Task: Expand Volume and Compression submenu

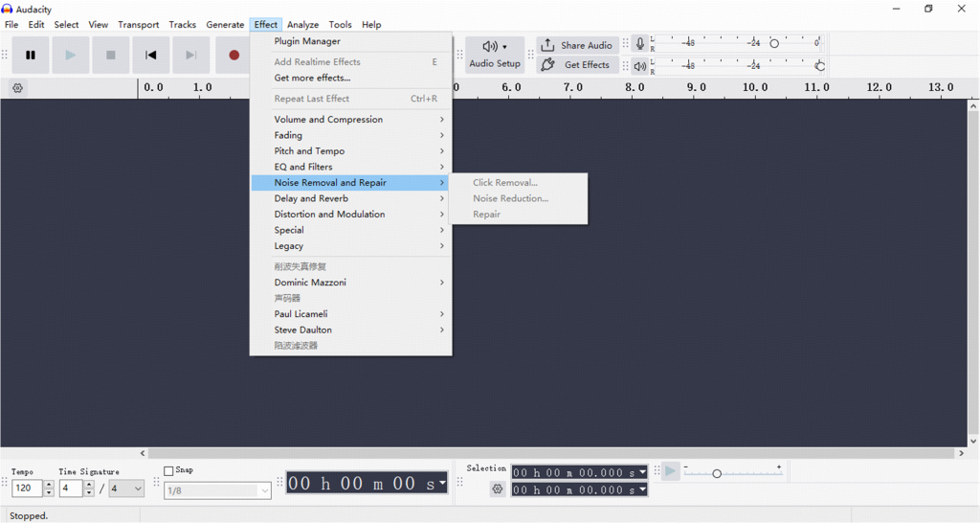Action: tap(350, 119)
